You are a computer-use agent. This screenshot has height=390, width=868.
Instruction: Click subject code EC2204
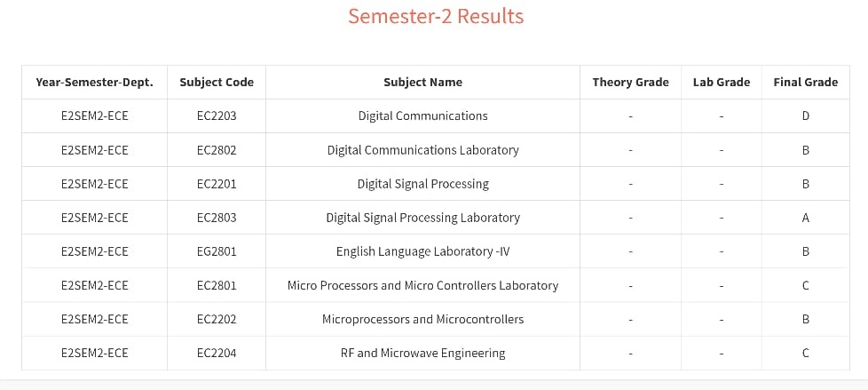click(217, 354)
